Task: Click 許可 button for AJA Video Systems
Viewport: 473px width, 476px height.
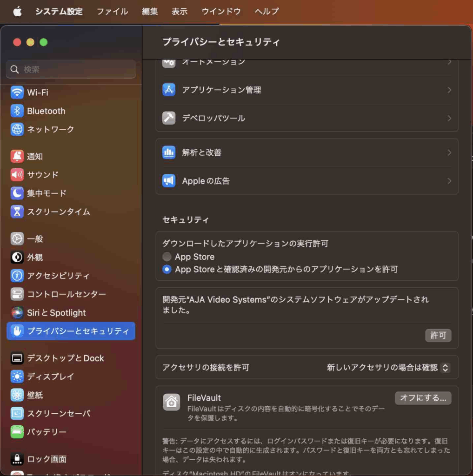Action: coord(438,335)
